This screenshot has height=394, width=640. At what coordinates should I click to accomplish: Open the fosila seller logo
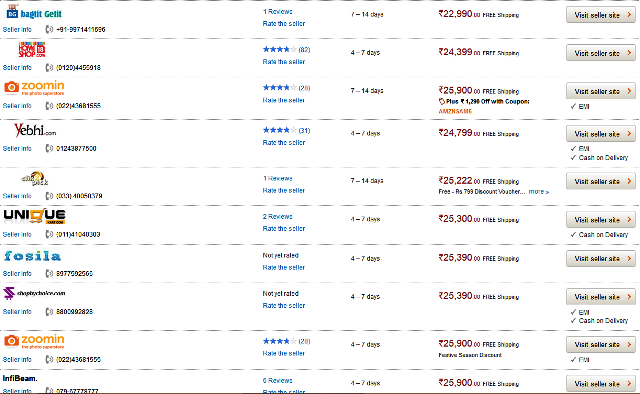click(32, 256)
